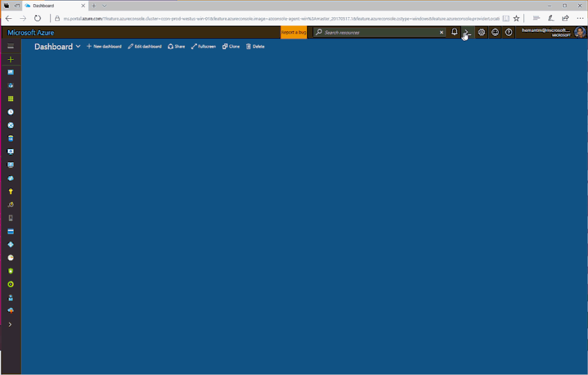This screenshot has width=588, height=375.
Task: Click the user avatar photo
Action: coord(580,32)
